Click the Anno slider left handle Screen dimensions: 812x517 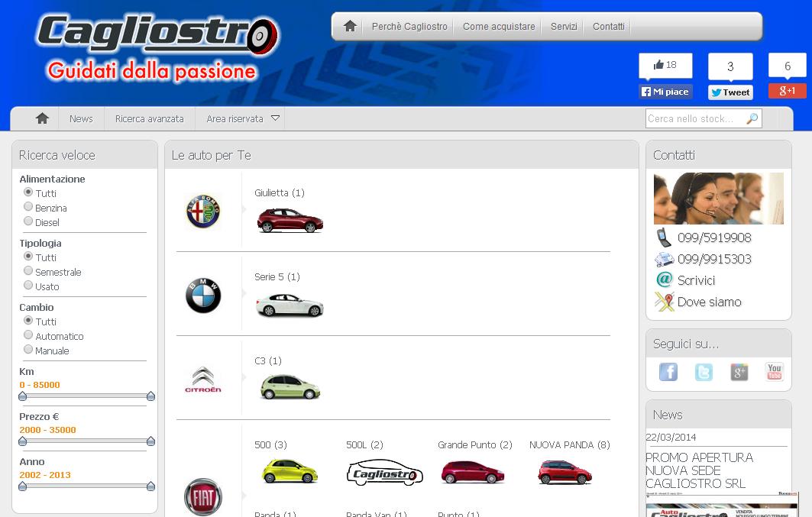[22, 486]
